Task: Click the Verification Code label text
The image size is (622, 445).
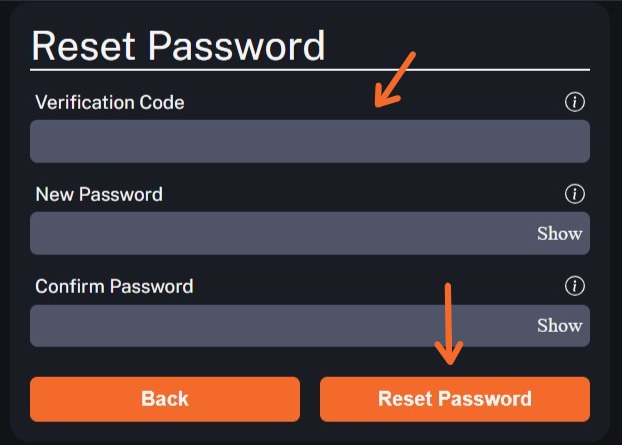Action: pos(110,102)
